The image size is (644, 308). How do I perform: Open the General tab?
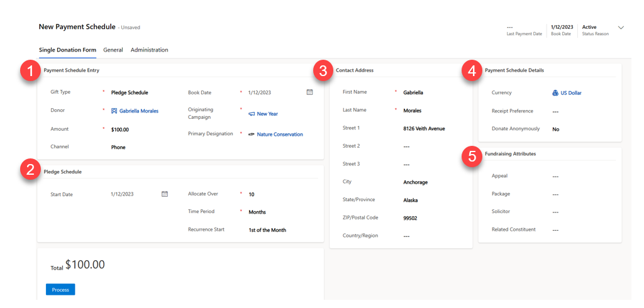(113, 50)
